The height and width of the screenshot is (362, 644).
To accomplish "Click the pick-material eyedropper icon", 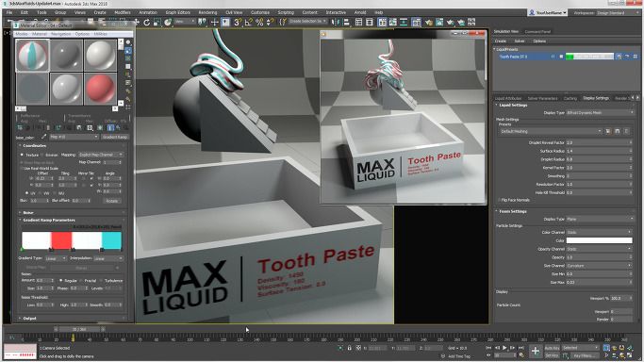I will click(x=44, y=137).
